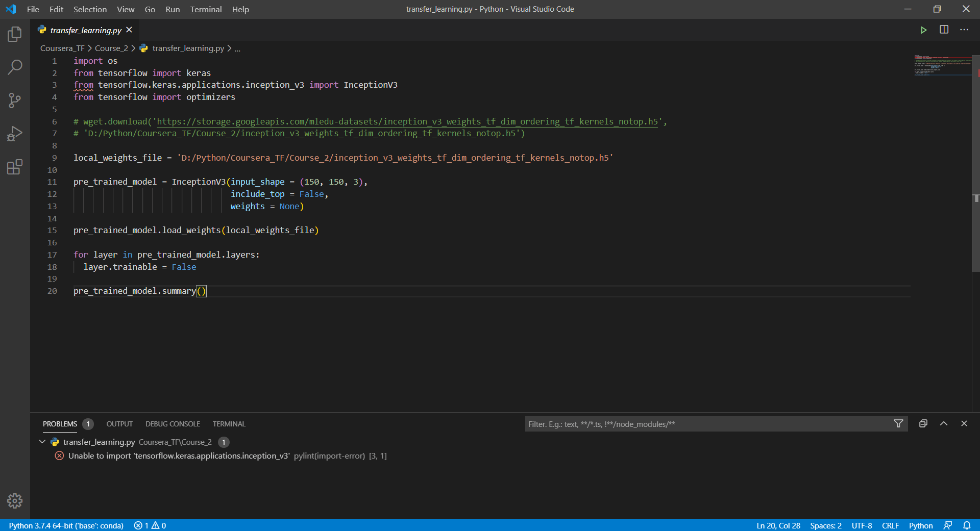Open the Search sidebar

14,67
